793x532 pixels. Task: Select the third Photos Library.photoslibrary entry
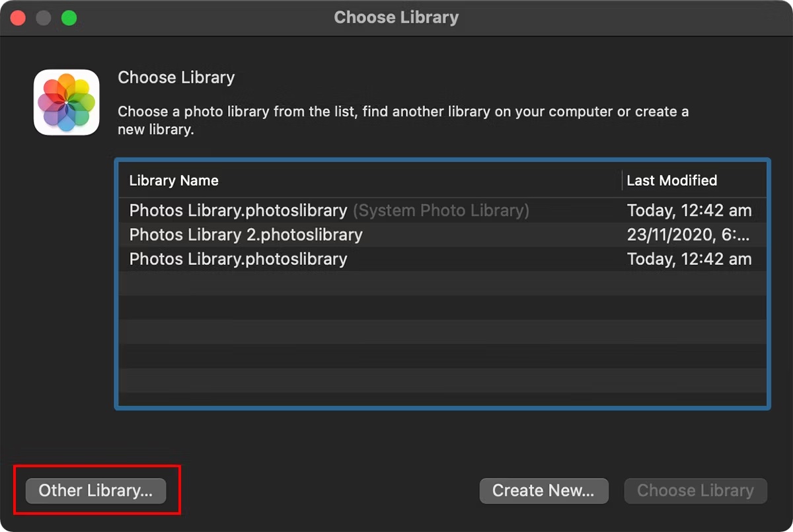[x=238, y=258]
